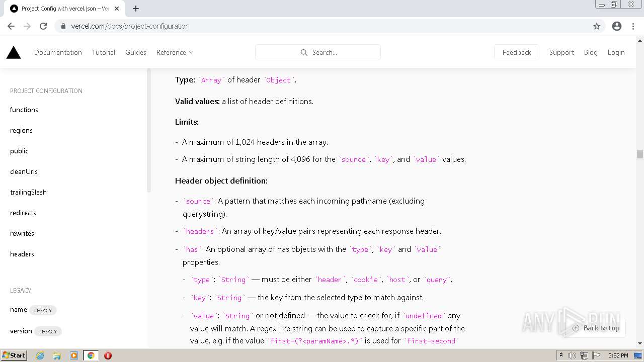Open media player from taskbar

pyautogui.click(x=74, y=355)
